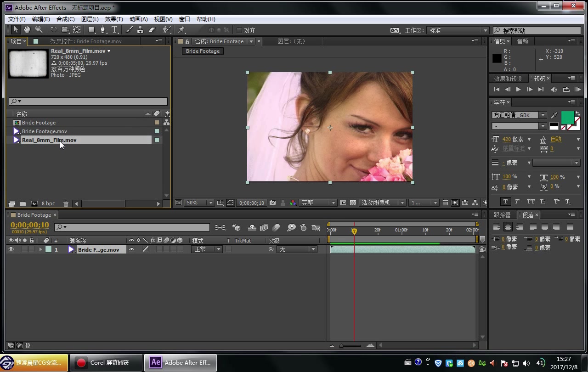Image resolution: width=588 pixels, height=372 pixels.
Task: Click the auto-keyframe stopwatch icon in timeline
Action: tap(303, 227)
